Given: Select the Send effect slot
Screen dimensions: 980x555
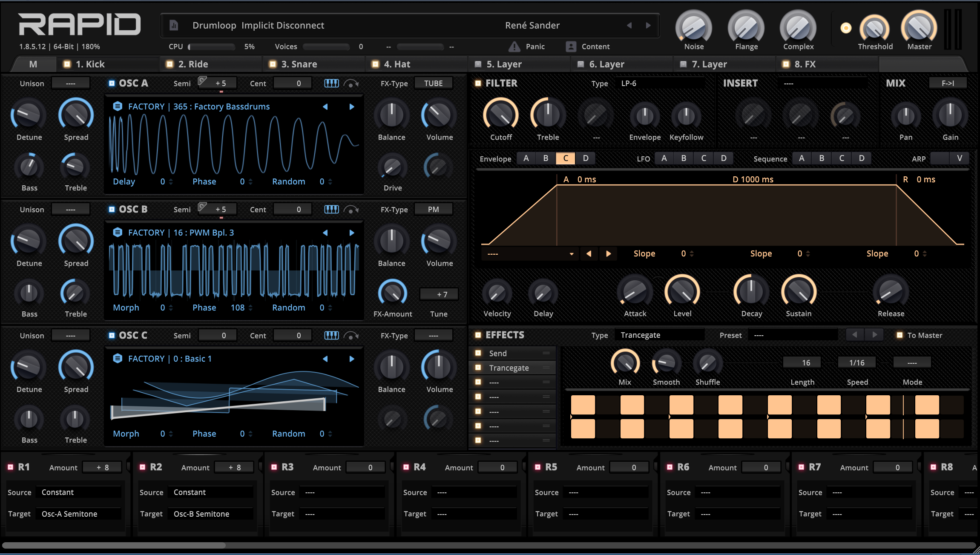Looking at the screenshot, I should (x=513, y=353).
